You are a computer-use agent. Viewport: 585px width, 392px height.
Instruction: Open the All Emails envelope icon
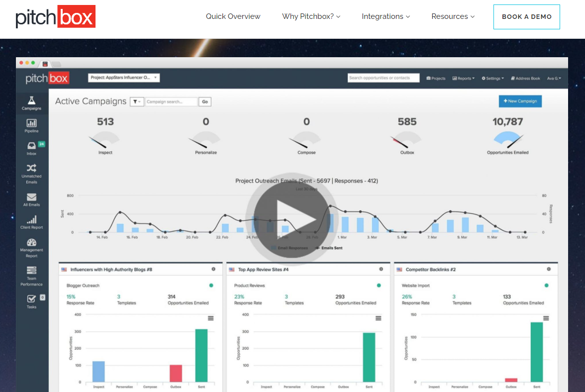coord(31,197)
